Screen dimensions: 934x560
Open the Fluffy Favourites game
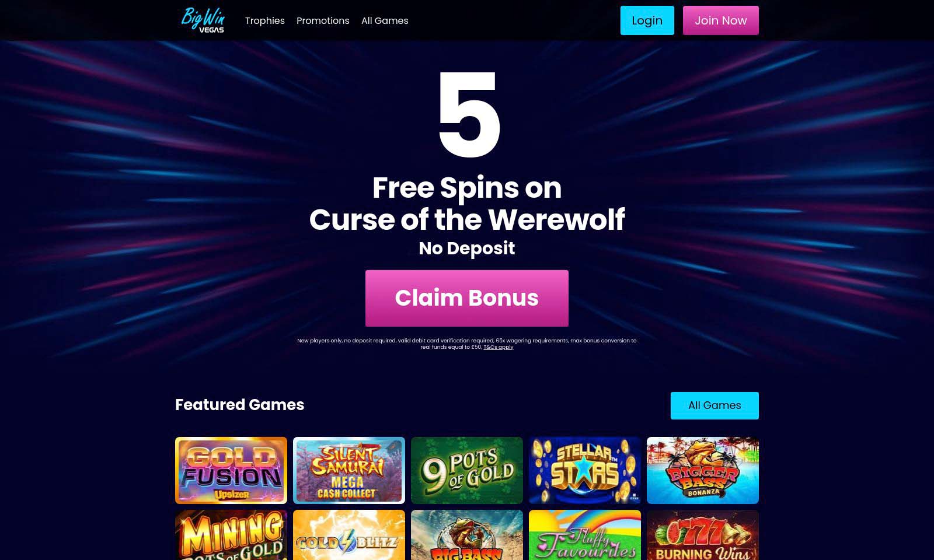tap(585, 535)
